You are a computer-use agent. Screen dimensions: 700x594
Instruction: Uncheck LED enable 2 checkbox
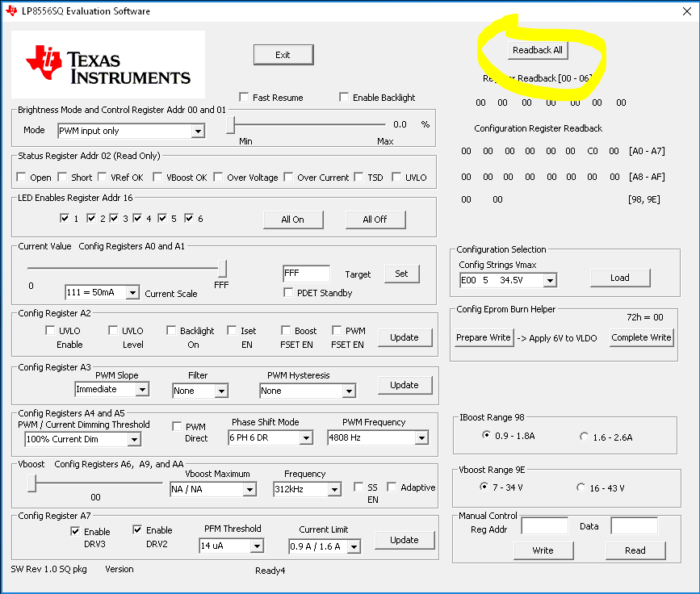click(x=91, y=218)
